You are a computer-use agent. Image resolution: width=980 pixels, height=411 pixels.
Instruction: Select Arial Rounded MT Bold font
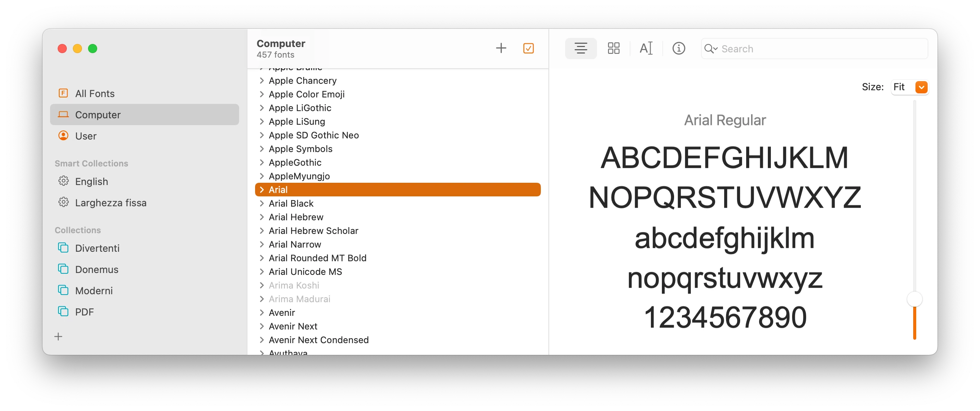click(x=317, y=258)
